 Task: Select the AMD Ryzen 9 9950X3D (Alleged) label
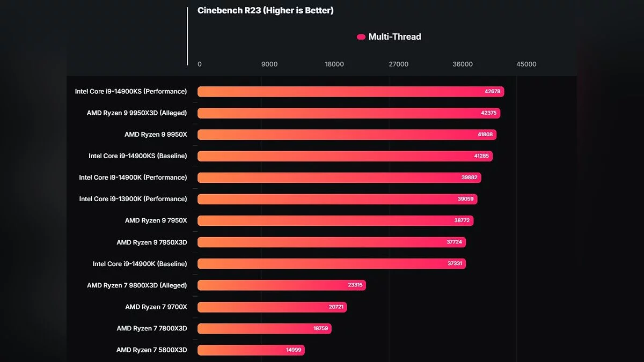137,113
